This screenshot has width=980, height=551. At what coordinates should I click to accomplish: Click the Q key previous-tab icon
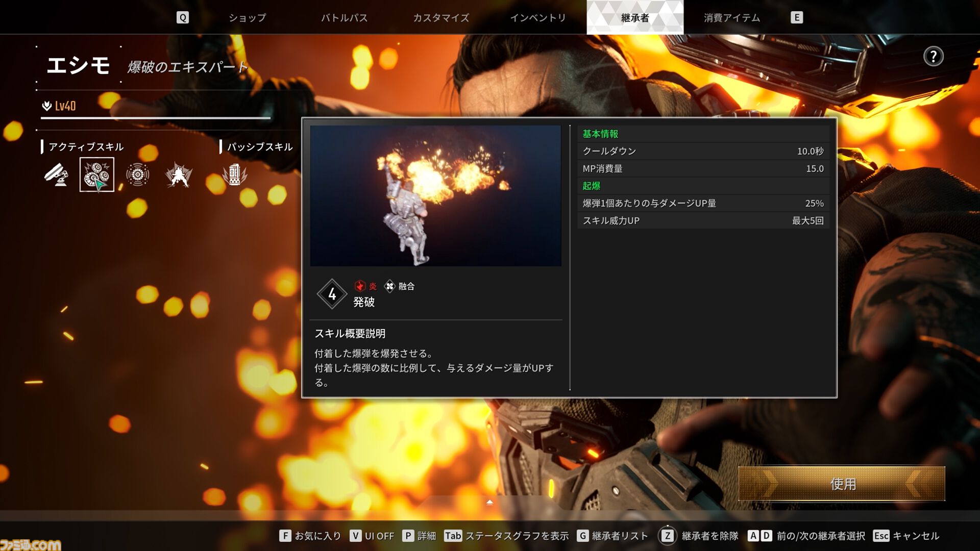tap(182, 18)
